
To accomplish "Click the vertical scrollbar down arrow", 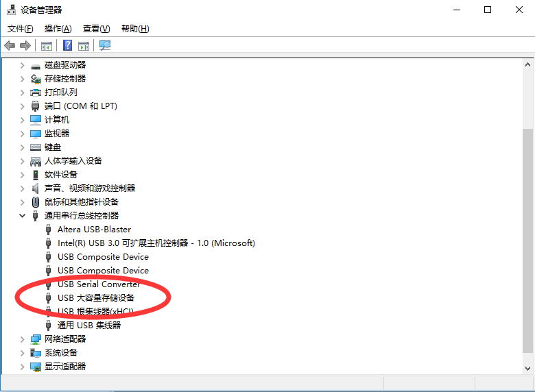I will [528, 368].
